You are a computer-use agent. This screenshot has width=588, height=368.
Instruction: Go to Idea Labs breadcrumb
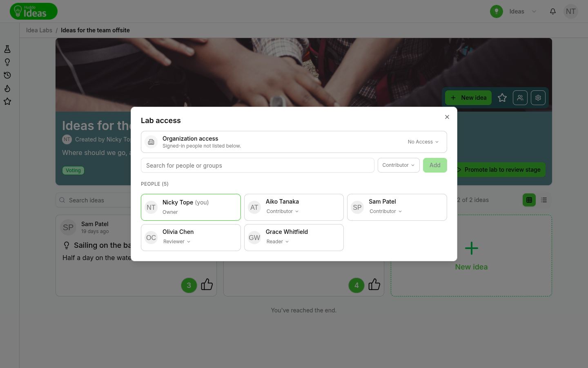(39, 30)
